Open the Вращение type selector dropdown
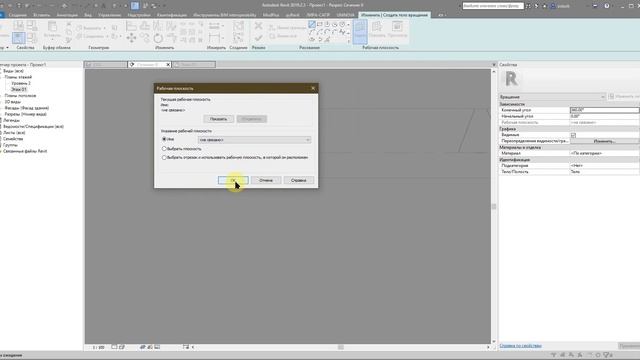Image resolution: width=640 pixels, height=360 pixels. (x=552, y=97)
